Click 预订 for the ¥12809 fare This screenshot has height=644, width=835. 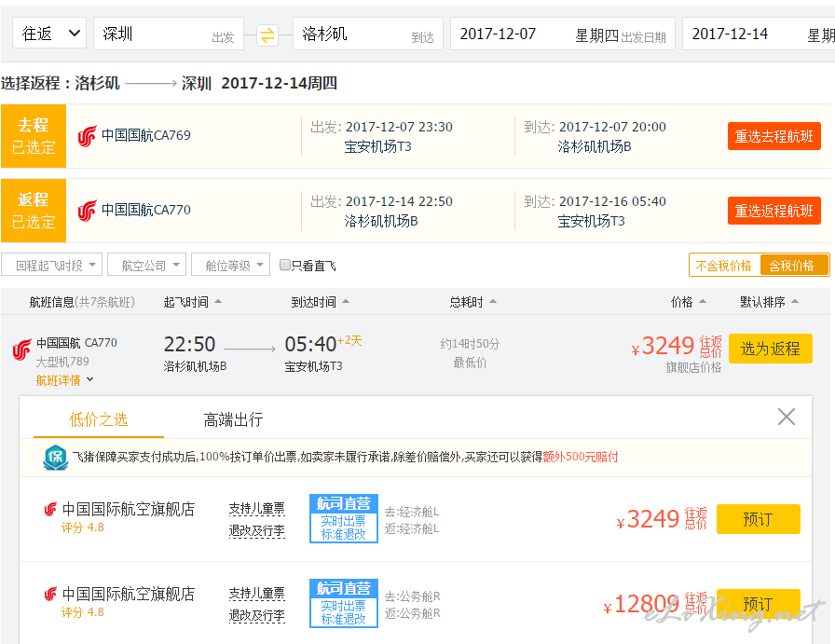(759, 604)
